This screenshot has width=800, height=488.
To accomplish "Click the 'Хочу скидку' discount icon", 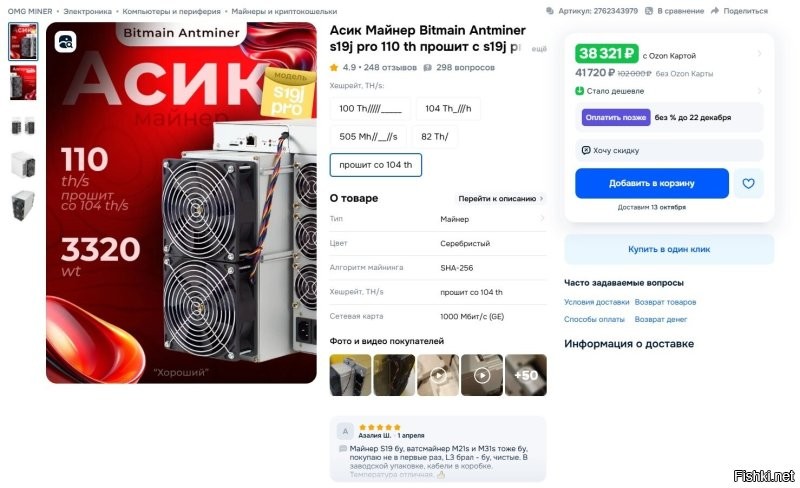I will click(586, 150).
